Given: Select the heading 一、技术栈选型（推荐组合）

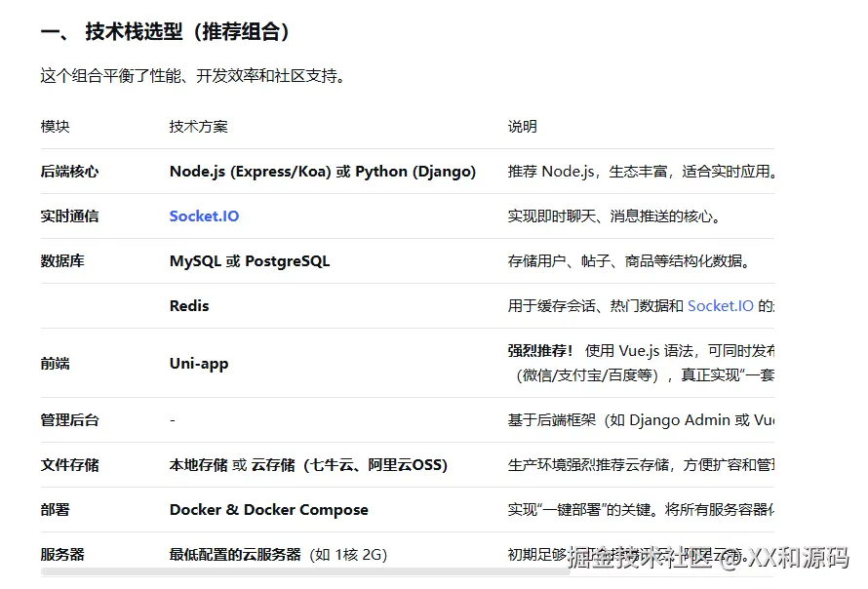Looking at the screenshot, I should tap(165, 31).
